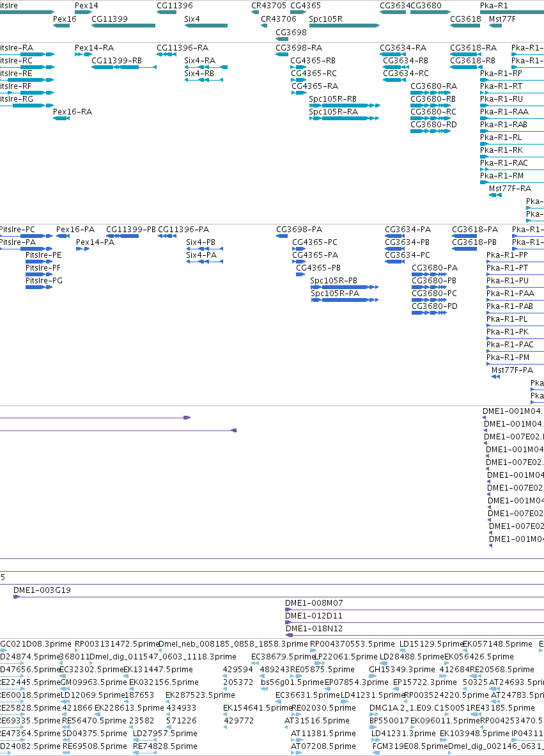544x756 pixels.
Task: Click the Pka-R1-RM transcript
Action: pos(511,182)
